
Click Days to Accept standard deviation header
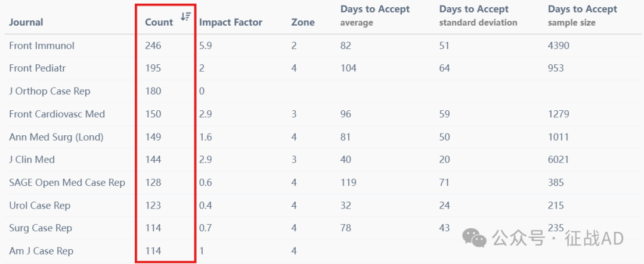point(478,15)
